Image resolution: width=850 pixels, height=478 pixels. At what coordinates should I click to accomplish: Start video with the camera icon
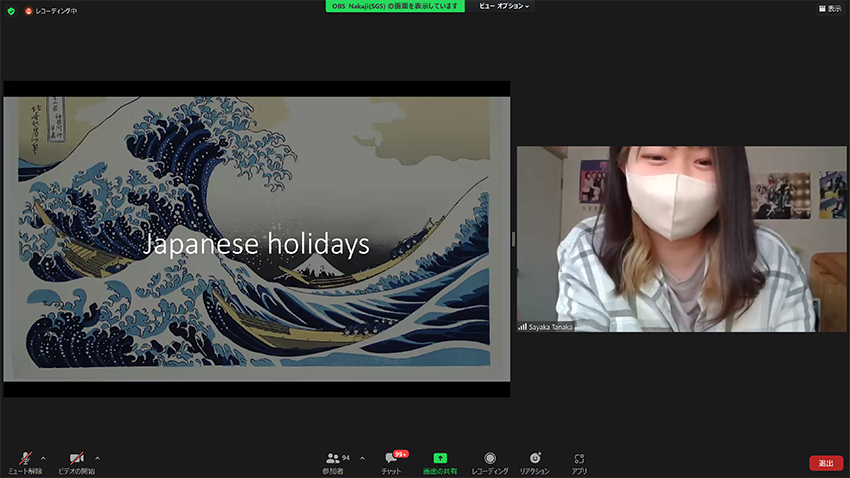click(76, 463)
